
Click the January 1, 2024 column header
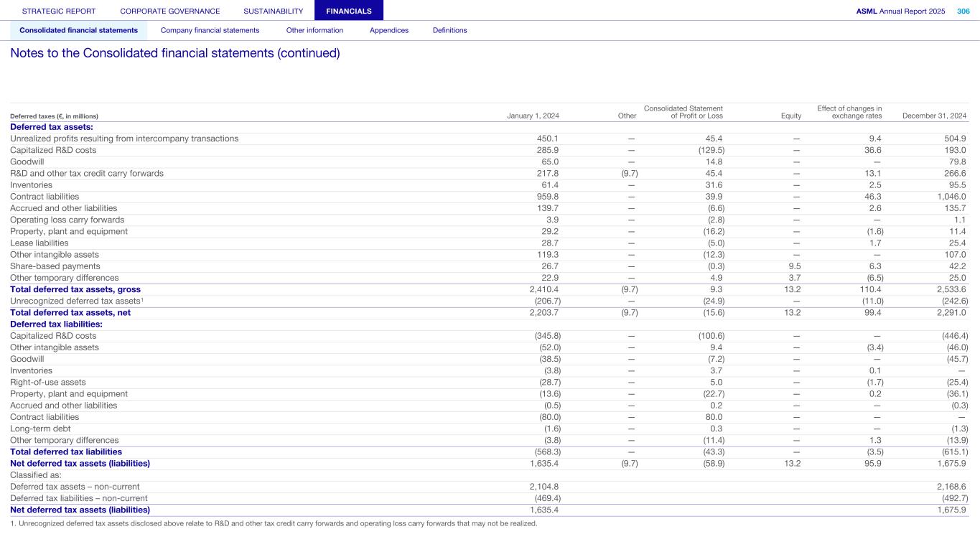click(533, 116)
